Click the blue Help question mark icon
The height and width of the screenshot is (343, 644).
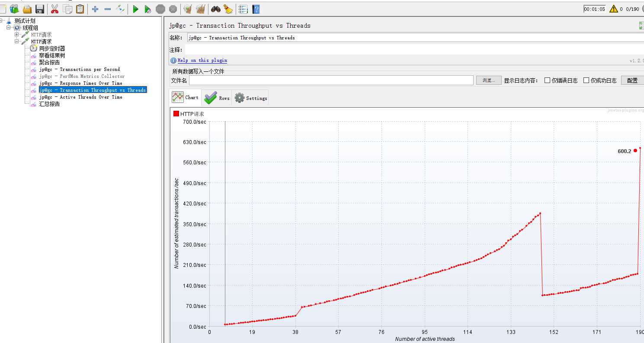(256, 9)
